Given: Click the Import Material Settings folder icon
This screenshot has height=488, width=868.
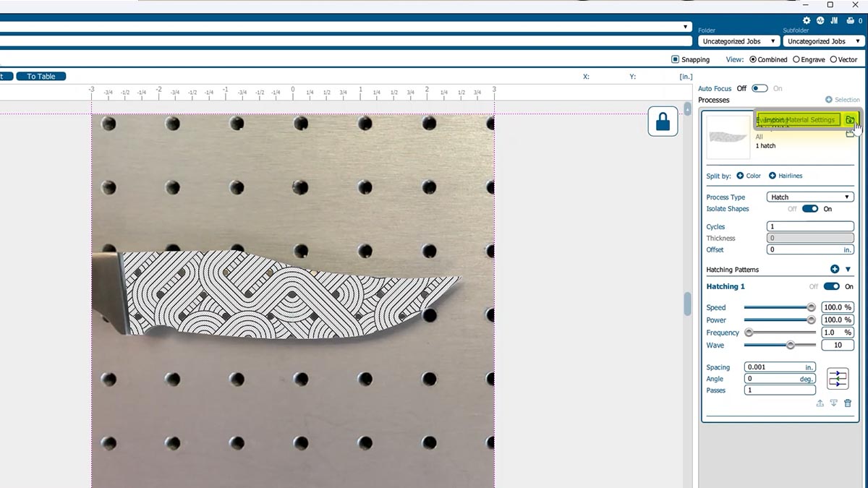Looking at the screenshot, I should (x=850, y=120).
